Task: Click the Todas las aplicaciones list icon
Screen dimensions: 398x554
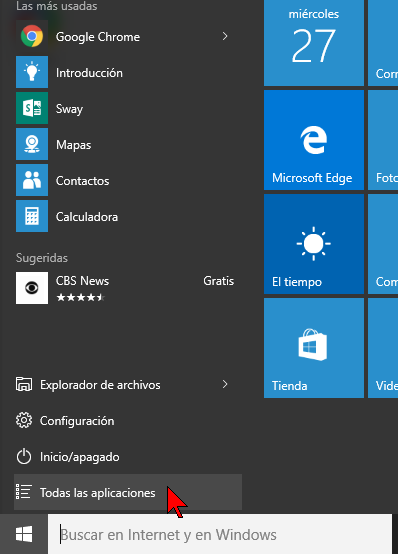Action: click(x=24, y=492)
